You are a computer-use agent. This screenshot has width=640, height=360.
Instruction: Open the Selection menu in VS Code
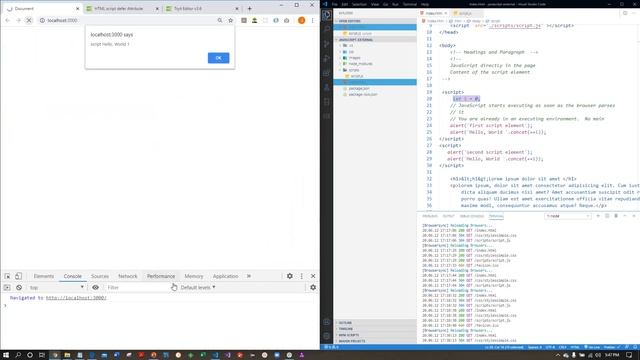(x=359, y=4)
